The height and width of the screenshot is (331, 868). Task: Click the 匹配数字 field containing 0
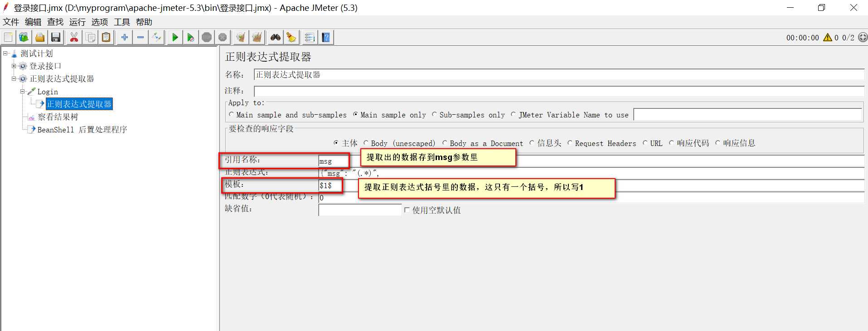(591, 198)
